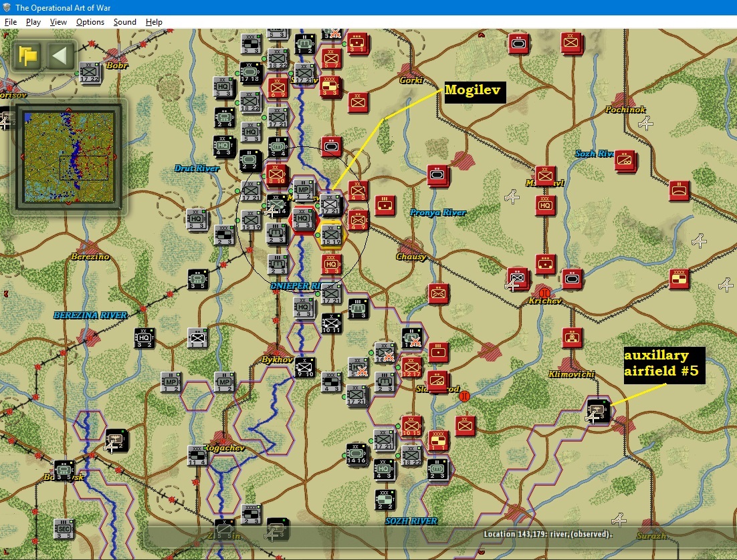Screen dimensions: 737x560
Task: Select the gray HQ 5-3 unit west of Drut River
Action: (197, 219)
